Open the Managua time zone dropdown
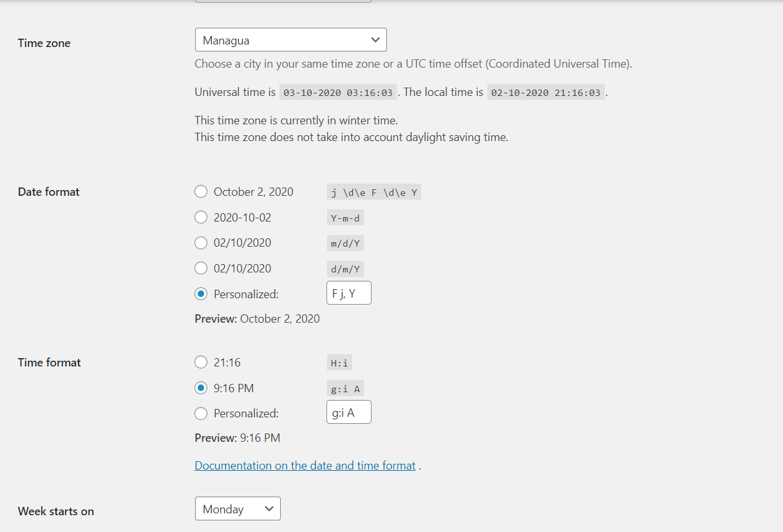 pyautogui.click(x=290, y=40)
